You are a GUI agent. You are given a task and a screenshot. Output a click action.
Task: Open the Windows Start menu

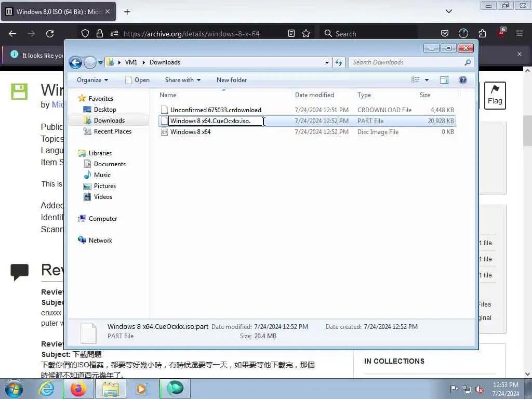coord(14,389)
